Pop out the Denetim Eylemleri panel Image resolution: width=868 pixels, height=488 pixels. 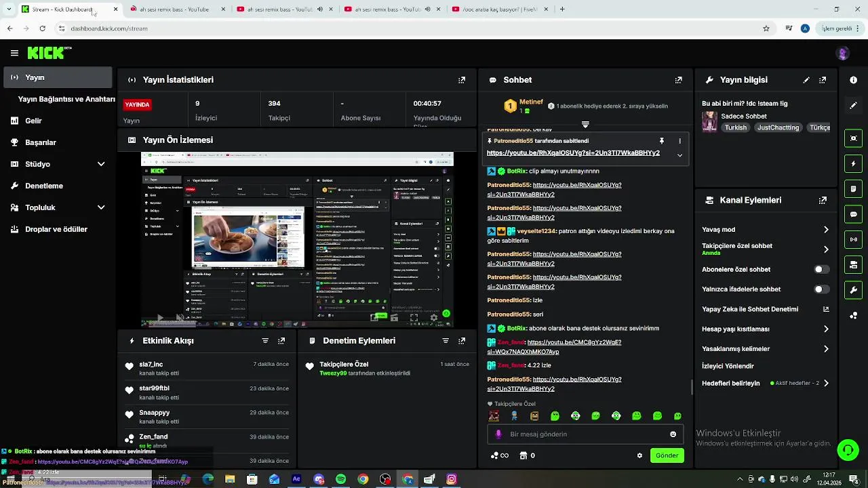point(462,341)
